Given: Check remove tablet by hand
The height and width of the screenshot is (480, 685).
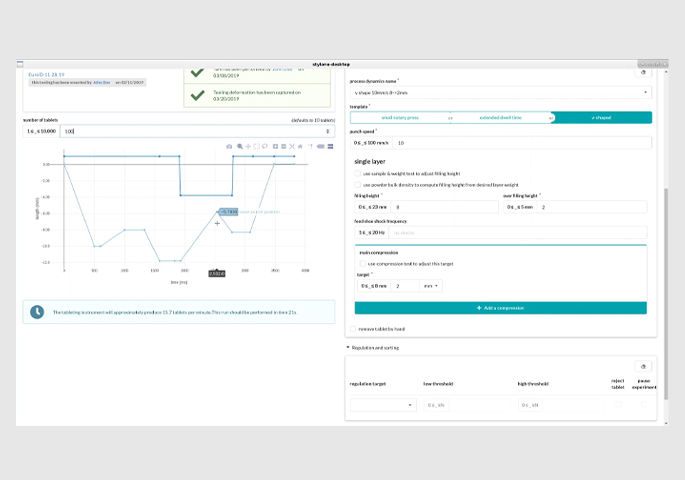Looking at the screenshot, I should pyautogui.click(x=353, y=329).
